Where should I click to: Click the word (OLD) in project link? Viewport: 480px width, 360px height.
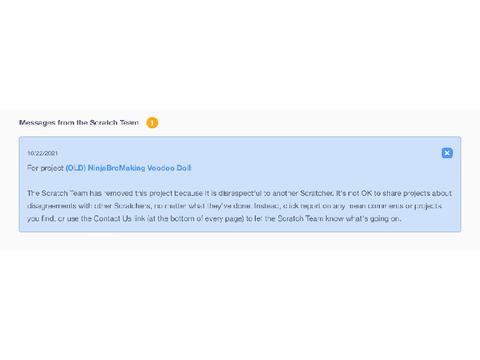tap(76, 168)
